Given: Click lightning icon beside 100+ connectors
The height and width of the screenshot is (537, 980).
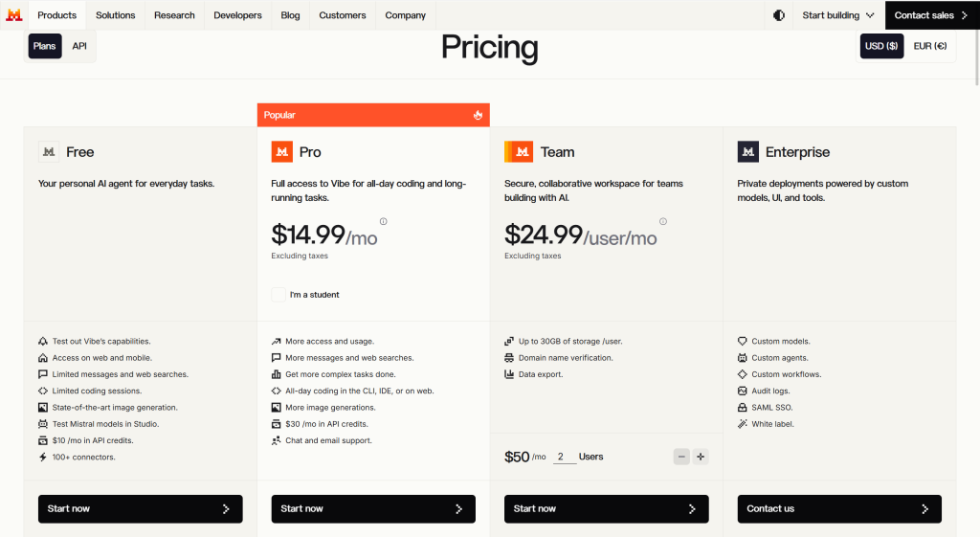Looking at the screenshot, I should [x=42, y=457].
